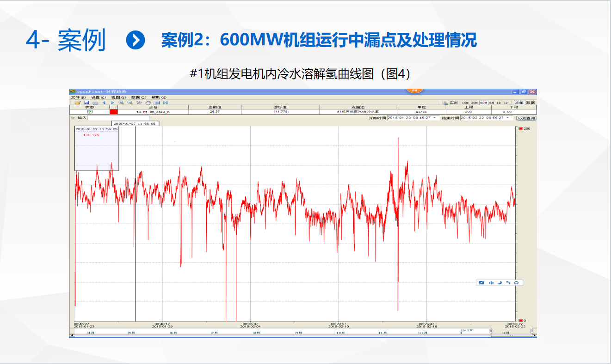Uncheck the status checkbox for W3.FW point
Screen dimensions: 611x364
(90, 112)
